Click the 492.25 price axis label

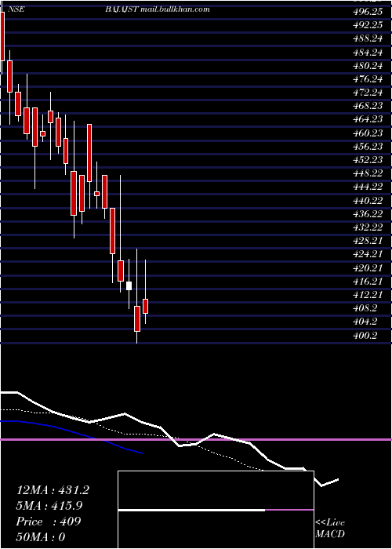[x=368, y=26]
